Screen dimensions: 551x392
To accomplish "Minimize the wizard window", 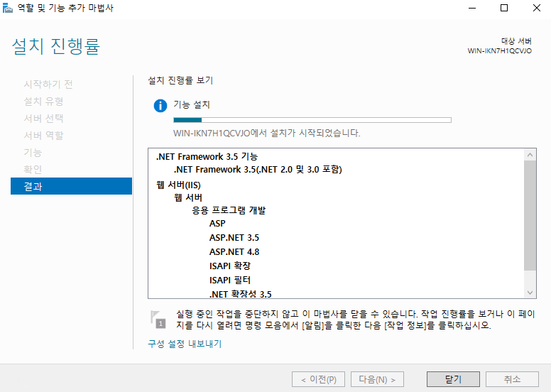I will [472, 8].
